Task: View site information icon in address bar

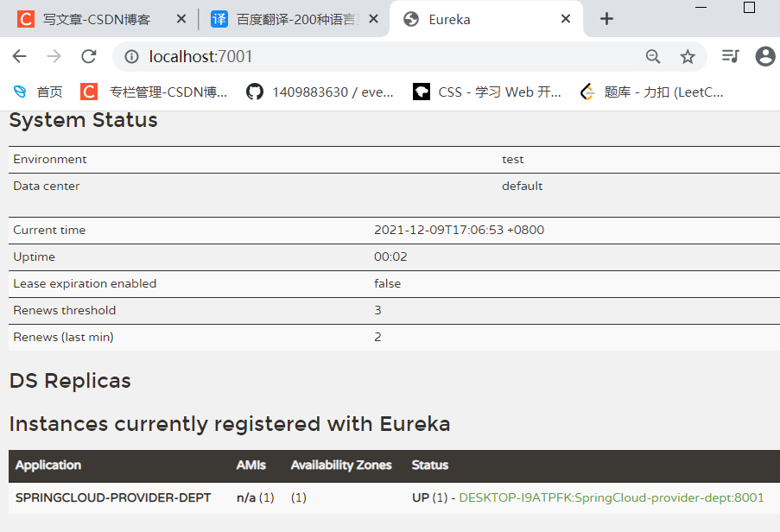Action: click(x=132, y=57)
